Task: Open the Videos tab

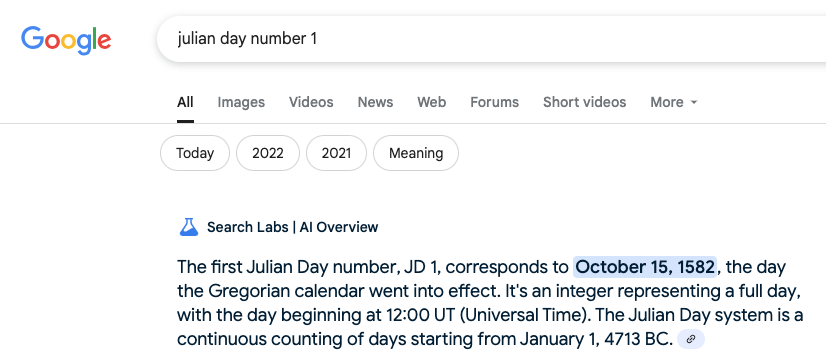Action: pyautogui.click(x=311, y=102)
